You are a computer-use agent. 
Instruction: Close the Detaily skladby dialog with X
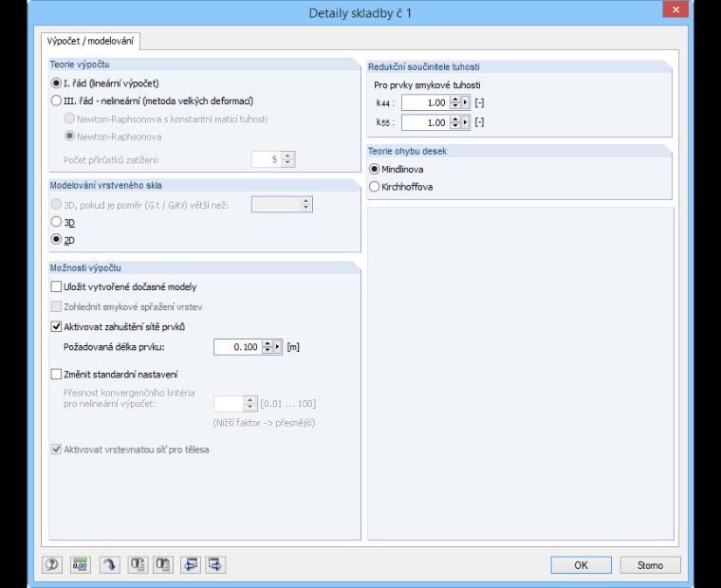(675, 9)
